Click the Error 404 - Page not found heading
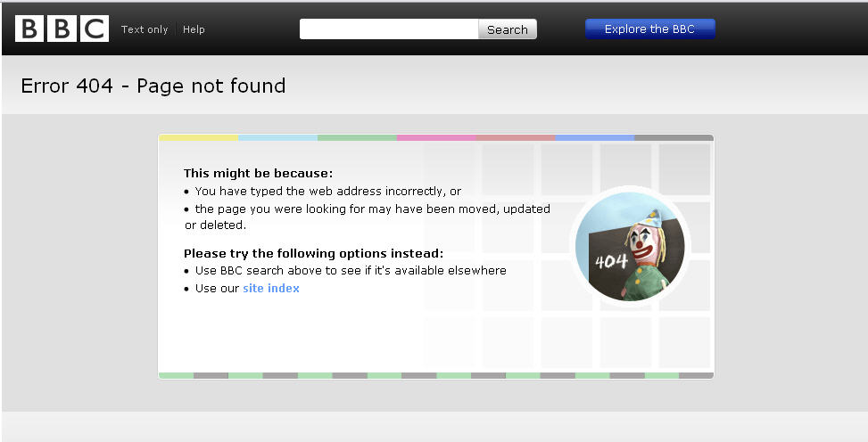The height and width of the screenshot is (442, 868). point(153,86)
